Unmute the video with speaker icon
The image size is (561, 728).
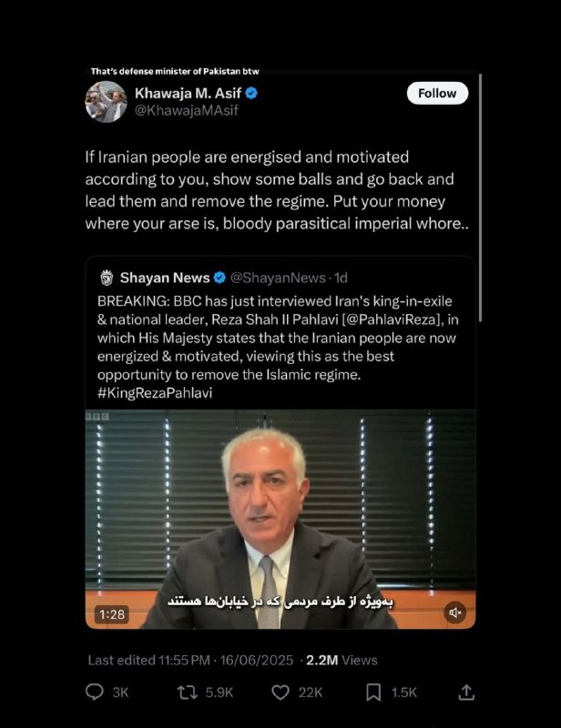(x=454, y=612)
